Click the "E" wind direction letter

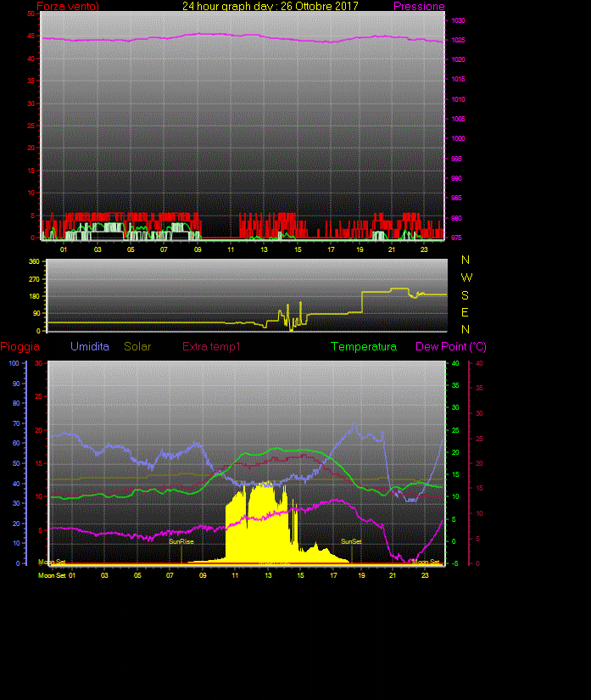pyautogui.click(x=465, y=312)
